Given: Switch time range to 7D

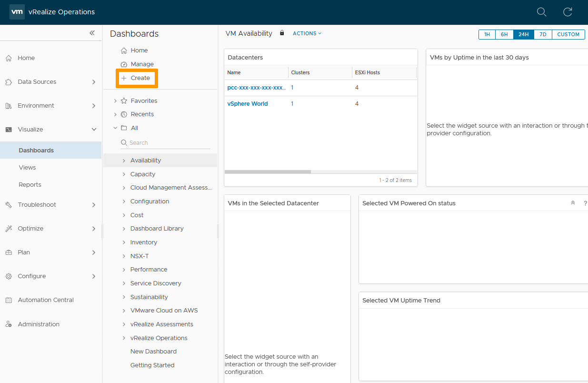Looking at the screenshot, I should (543, 34).
